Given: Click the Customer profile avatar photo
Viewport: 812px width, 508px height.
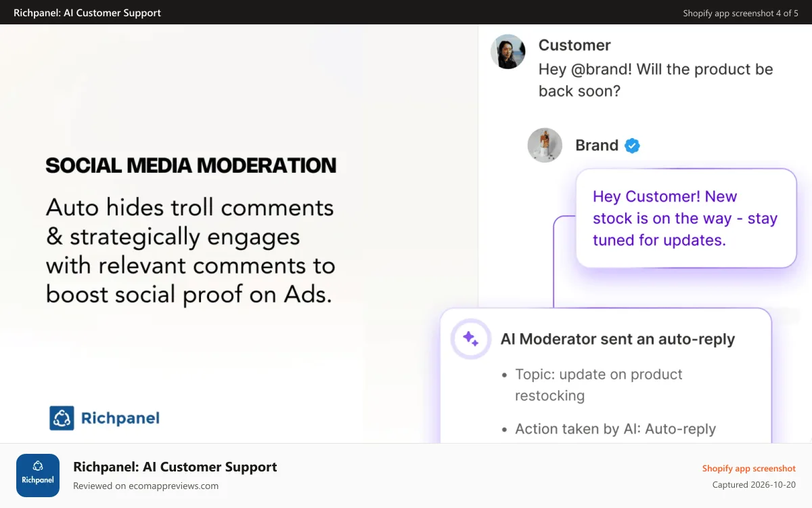Looking at the screenshot, I should (507, 51).
